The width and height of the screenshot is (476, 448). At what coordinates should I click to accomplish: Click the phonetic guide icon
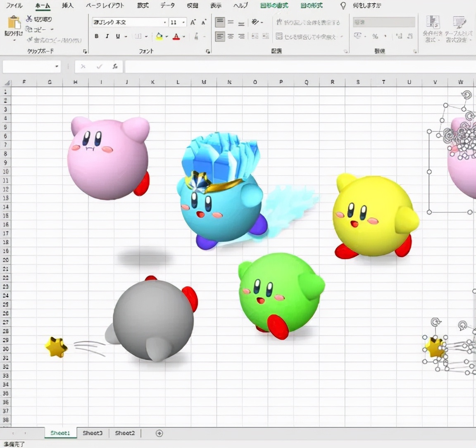click(196, 36)
